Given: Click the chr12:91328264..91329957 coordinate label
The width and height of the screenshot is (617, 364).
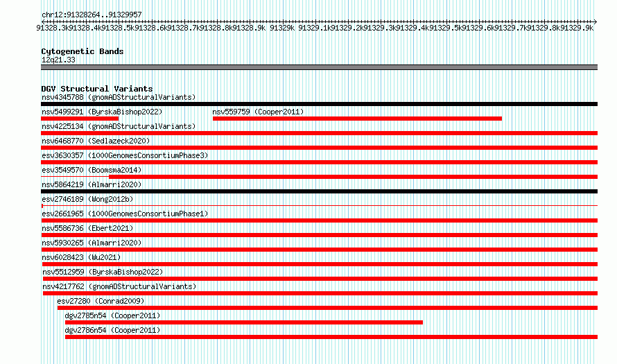Looking at the screenshot, I should [92, 15].
